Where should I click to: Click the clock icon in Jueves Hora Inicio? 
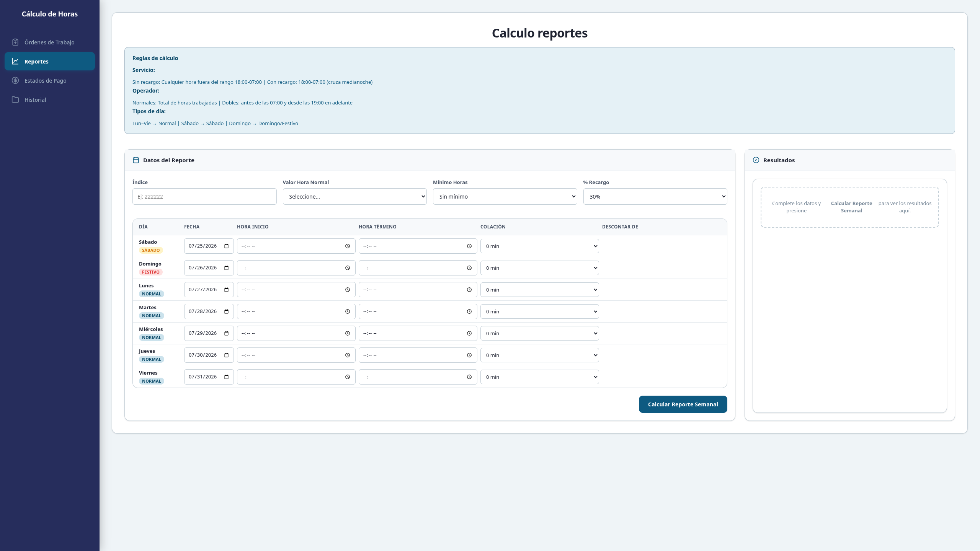(x=348, y=355)
